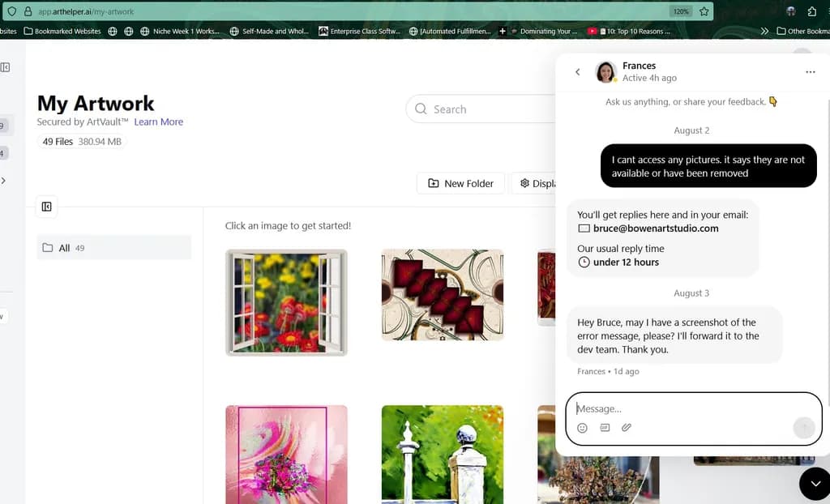Viewport: 830px width, 504px height.
Task: Select the All 49 folder
Action: 113,248
